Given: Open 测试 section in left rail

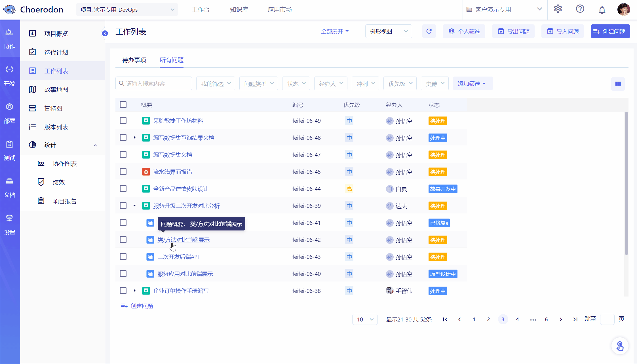Looking at the screenshot, I should (x=10, y=151).
